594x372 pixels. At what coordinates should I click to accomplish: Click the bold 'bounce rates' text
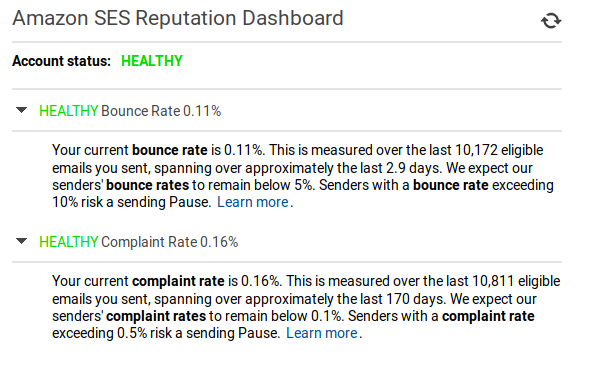tap(147, 185)
